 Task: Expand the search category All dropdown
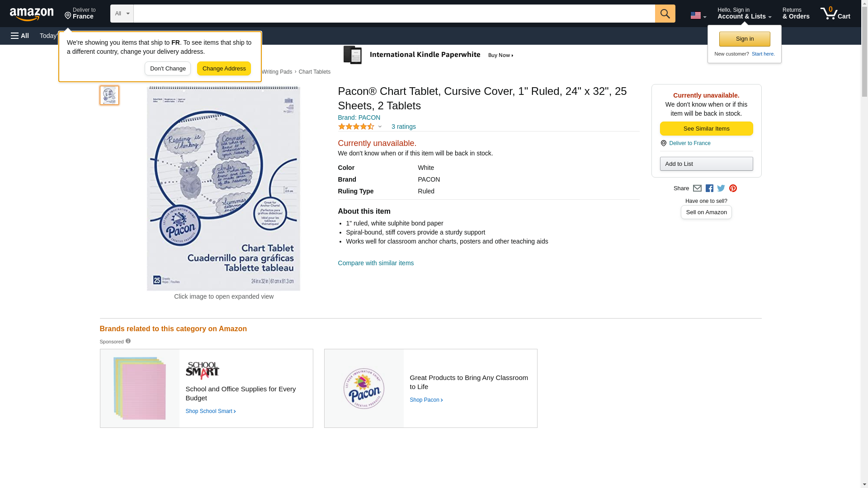pos(122,14)
